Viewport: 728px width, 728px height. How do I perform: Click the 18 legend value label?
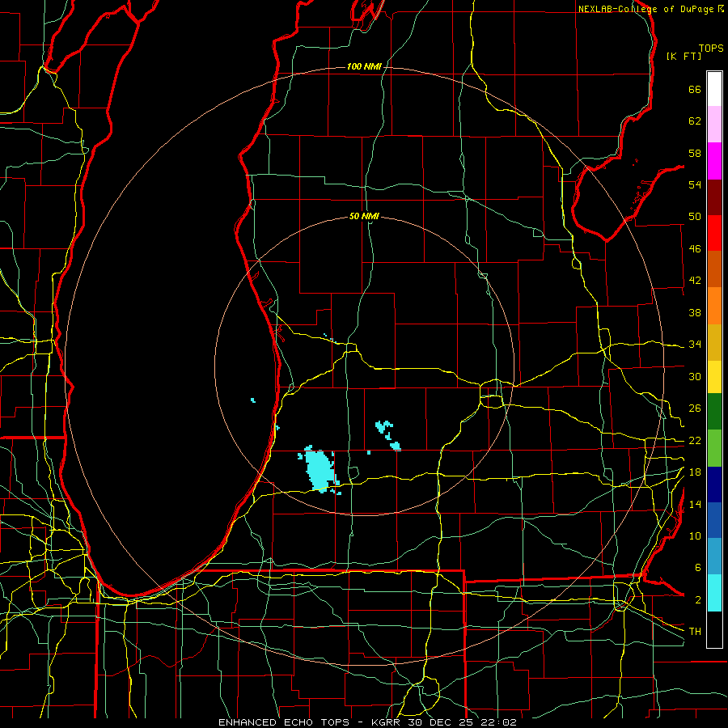pyautogui.click(x=694, y=472)
